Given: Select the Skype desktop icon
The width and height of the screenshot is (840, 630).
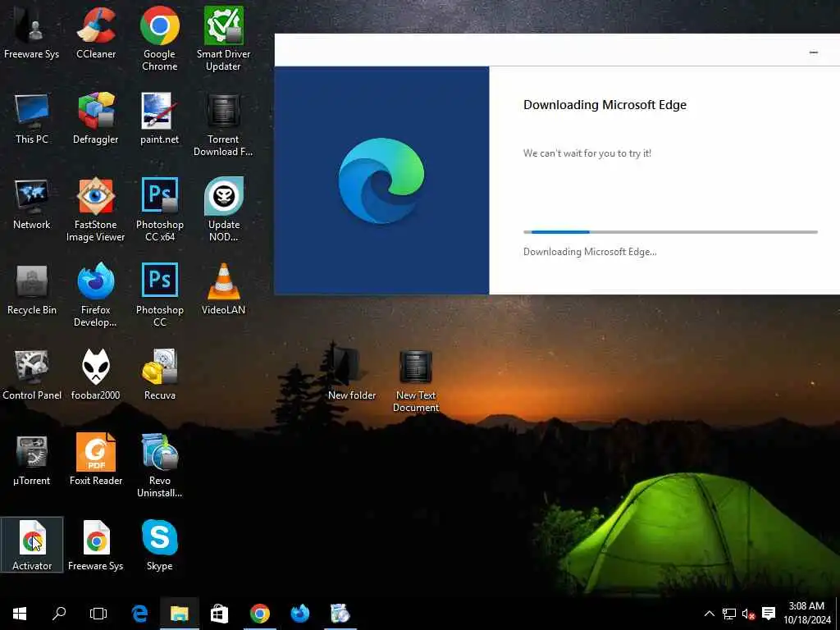Looking at the screenshot, I should click(x=160, y=545).
